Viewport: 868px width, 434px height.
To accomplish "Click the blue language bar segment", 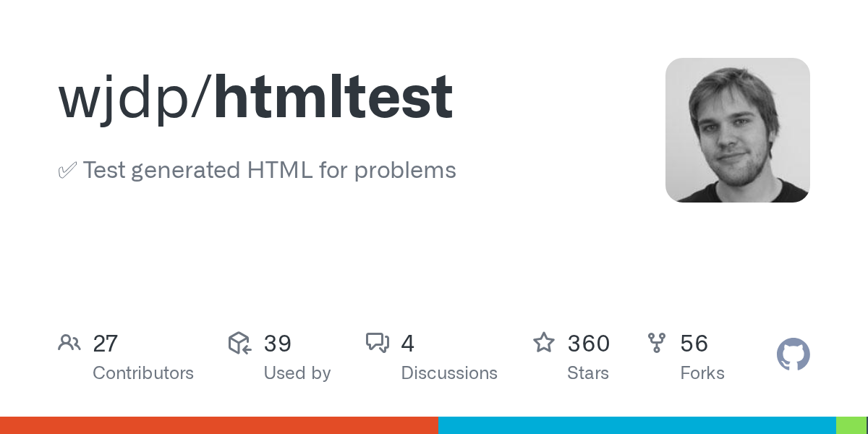I will (x=637, y=425).
